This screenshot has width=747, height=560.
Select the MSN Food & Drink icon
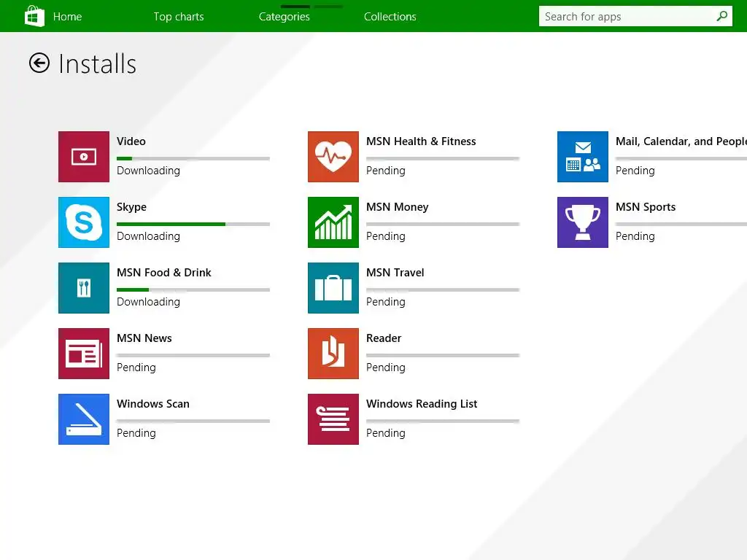84,288
